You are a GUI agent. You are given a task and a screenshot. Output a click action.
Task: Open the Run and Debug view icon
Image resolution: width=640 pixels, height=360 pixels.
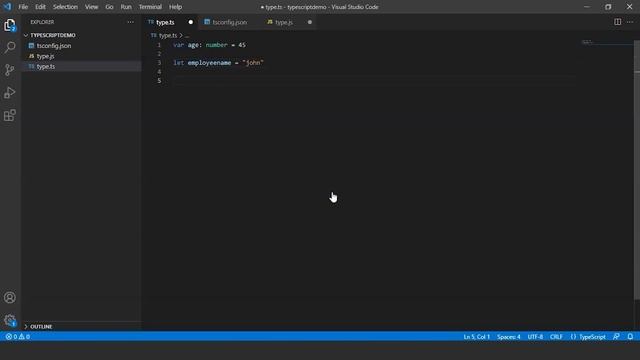(10, 93)
